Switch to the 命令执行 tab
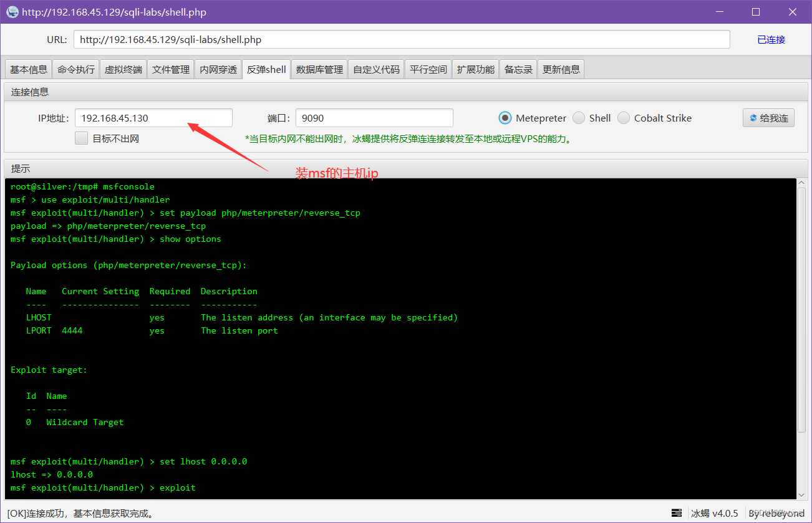812x523 pixels. [x=76, y=69]
